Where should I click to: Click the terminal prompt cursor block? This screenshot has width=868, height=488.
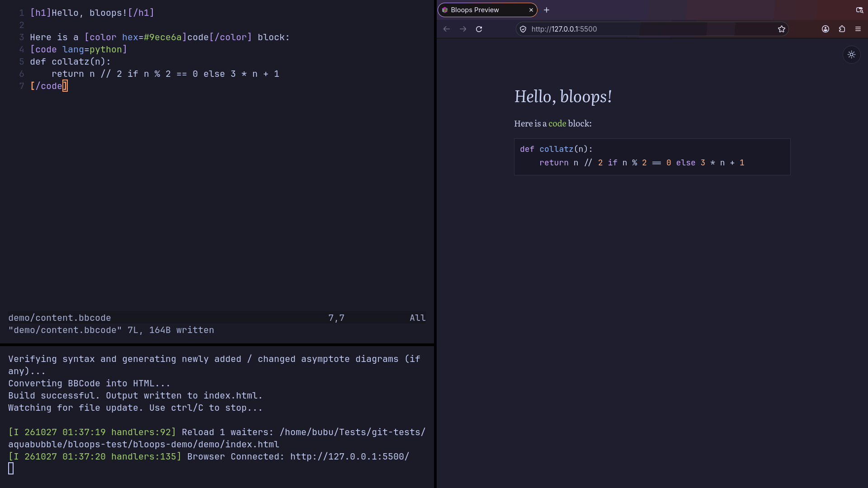(x=11, y=469)
